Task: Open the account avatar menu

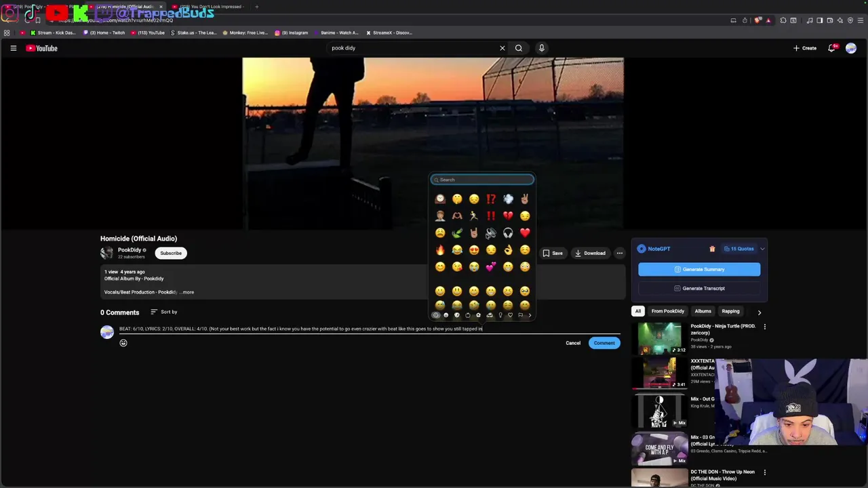Action: (x=851, y=48)
